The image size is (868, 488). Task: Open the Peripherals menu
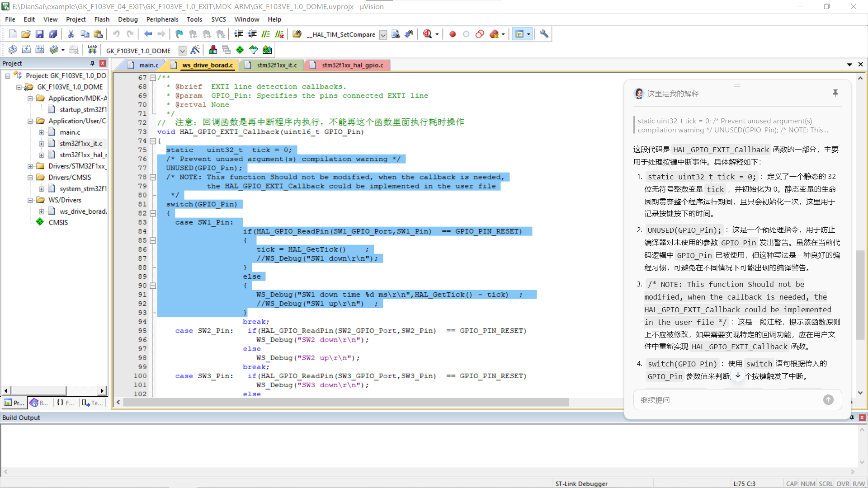162,19
